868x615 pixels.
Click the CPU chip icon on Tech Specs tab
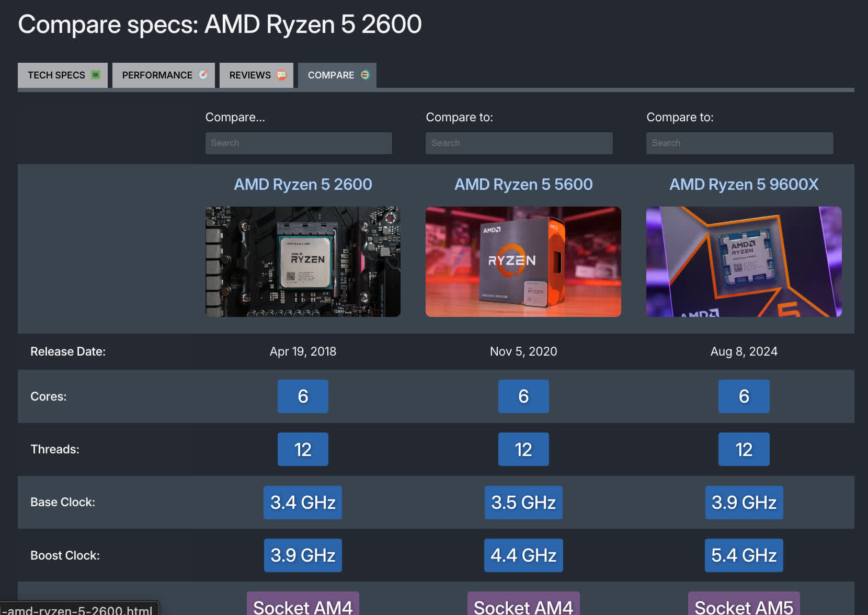pos(96,75)
